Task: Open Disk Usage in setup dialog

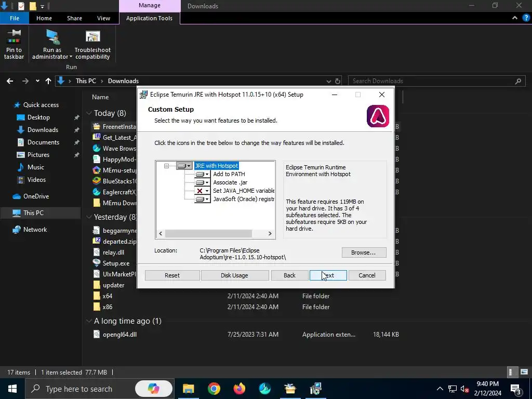Action: tap(234, 275)
